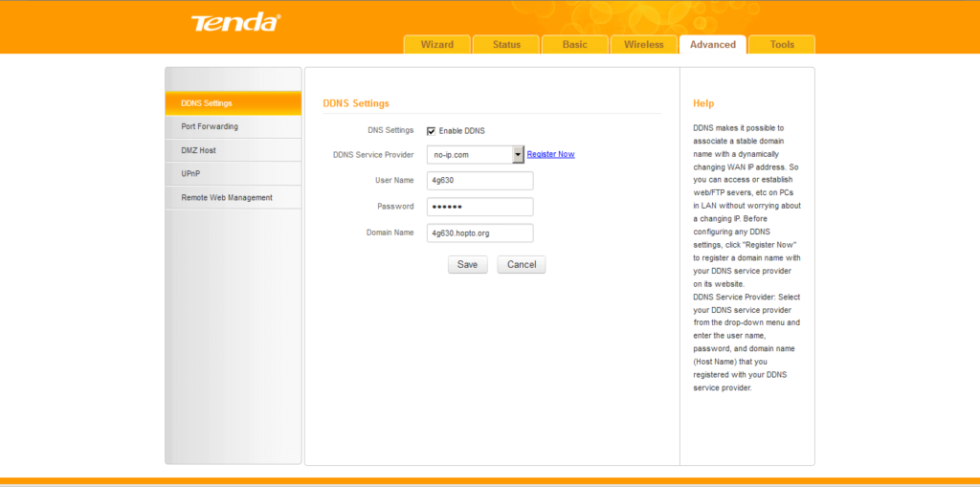Toggle the Enable DDNS checkbox
Image resolution: width=980 pixels, height=487 pixels.
coord(432,131)
